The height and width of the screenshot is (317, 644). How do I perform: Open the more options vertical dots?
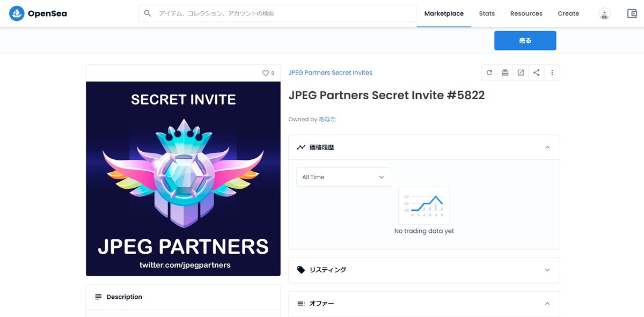tap(552, 72)
